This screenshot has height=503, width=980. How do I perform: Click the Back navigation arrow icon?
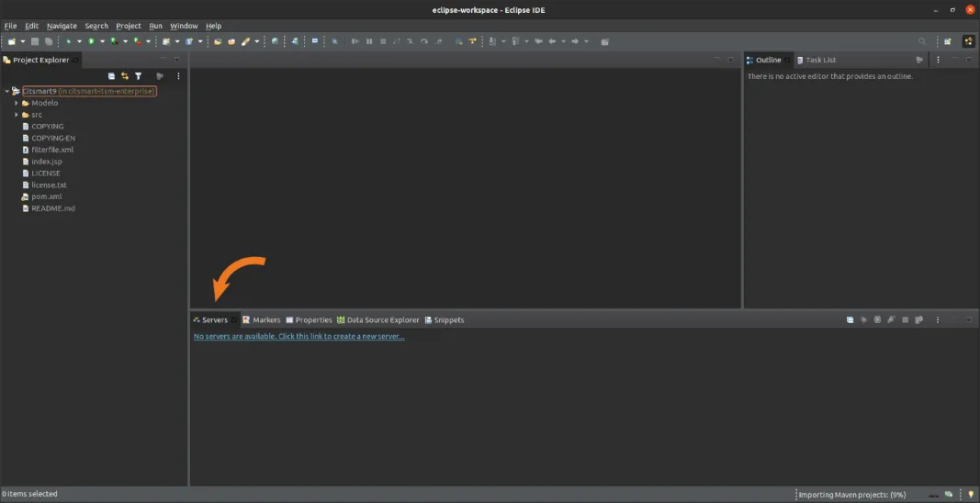point(552,41)
